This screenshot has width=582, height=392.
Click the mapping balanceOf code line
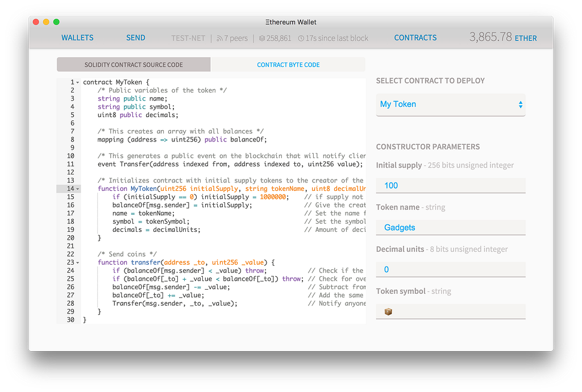(x=182, y=139)
